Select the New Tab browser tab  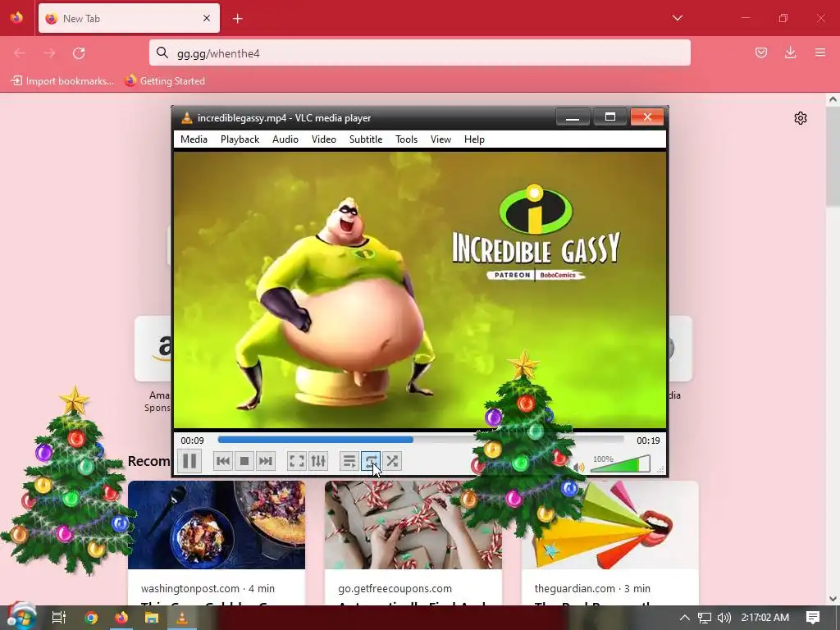129,19
